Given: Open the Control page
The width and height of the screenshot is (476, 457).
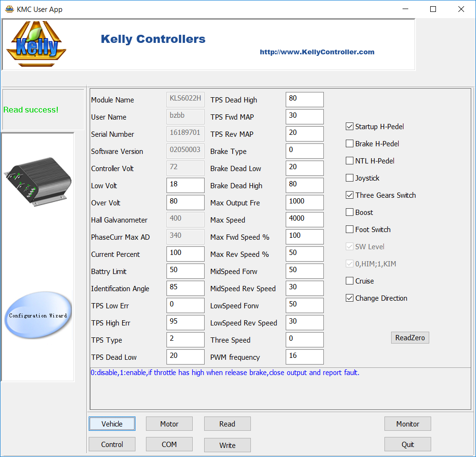Looking at the screenshot, I should pos(112,444).
